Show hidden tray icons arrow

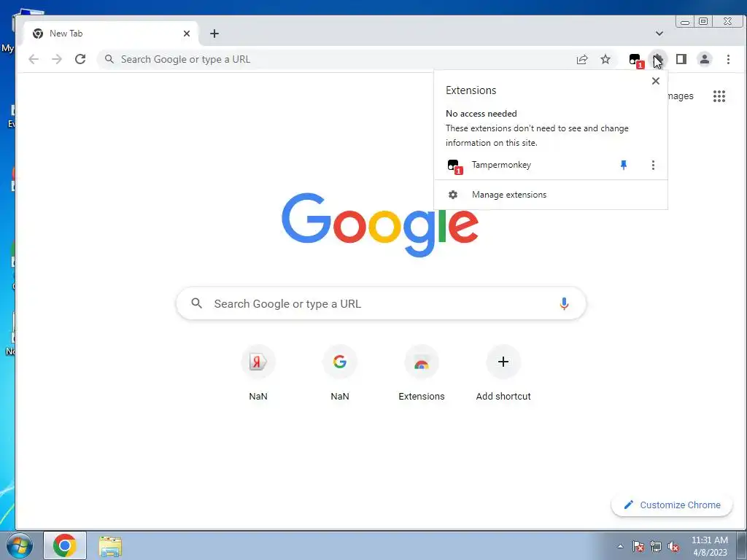(620, 546)
